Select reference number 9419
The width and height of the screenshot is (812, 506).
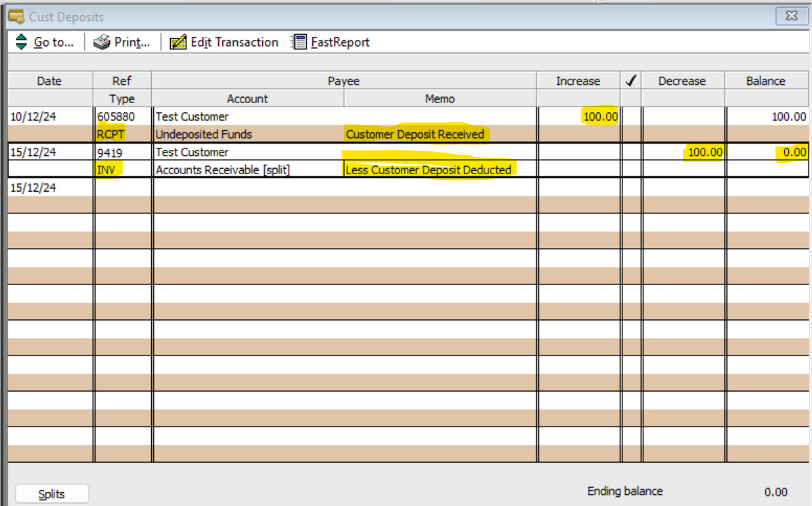pyautogui.click(x=110, y=152)
